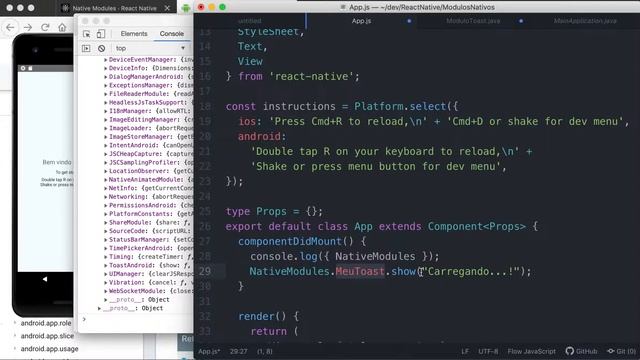Expand the DialogManagerAndroid entry
The height and width of the screenshot is (360, 640).
(106, 77)
